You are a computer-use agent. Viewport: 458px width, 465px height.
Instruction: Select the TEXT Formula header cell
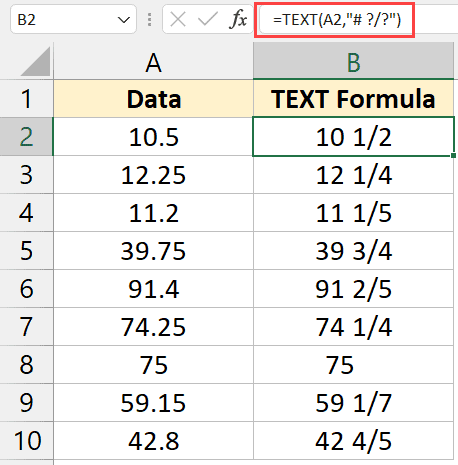[x=353, y=99]
